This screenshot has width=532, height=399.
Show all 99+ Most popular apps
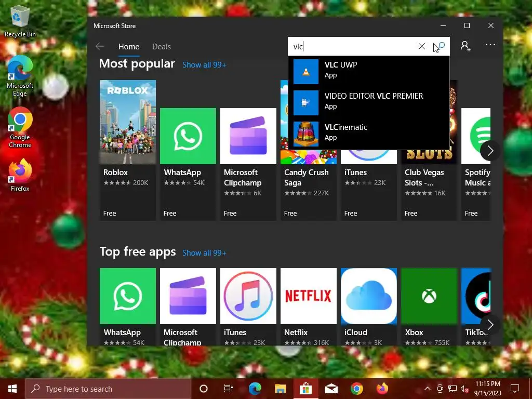click(x=204, y=65)
